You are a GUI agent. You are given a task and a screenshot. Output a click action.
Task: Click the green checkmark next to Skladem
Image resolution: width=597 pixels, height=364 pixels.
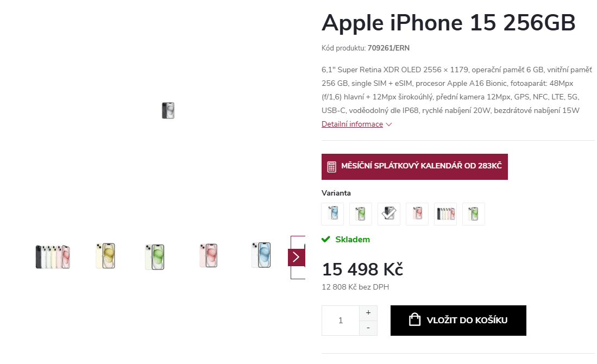pos(326,239)
